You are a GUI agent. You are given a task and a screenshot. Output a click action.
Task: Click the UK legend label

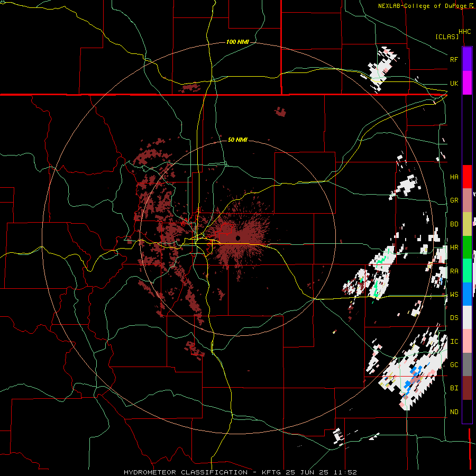click(454, 83)
